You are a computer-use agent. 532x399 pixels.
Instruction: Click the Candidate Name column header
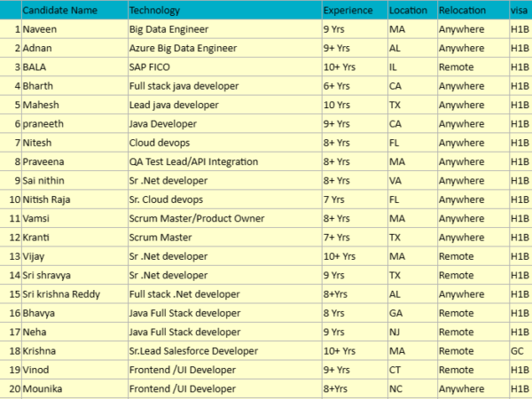pyautogui.click(x=59, y=11)
